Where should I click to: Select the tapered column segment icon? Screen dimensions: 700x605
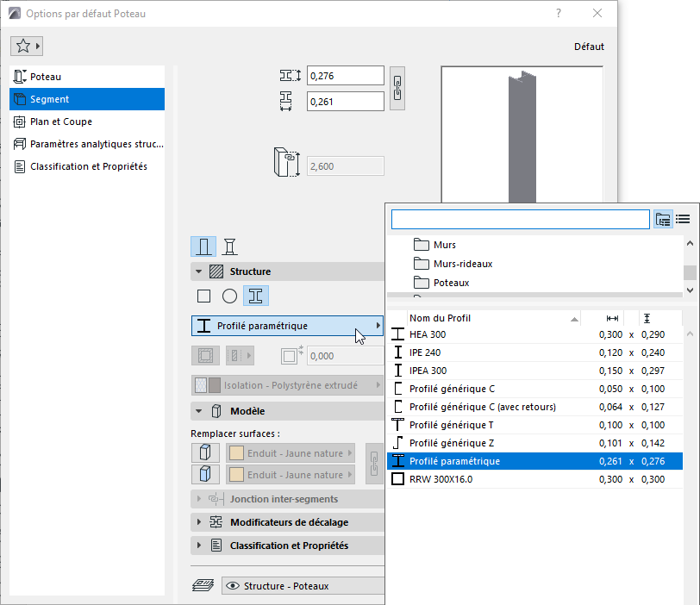pos(229,246)
